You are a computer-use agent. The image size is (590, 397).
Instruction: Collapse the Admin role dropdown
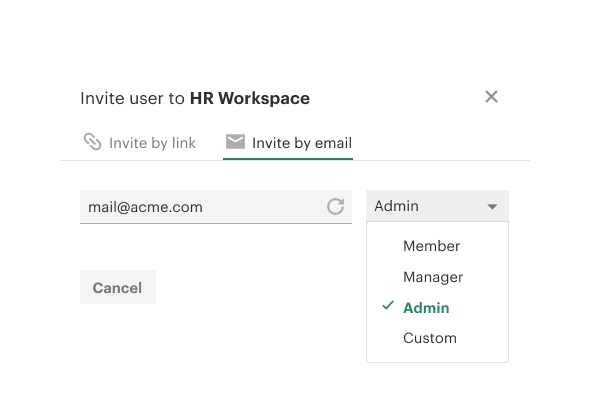tap(437, 206)
